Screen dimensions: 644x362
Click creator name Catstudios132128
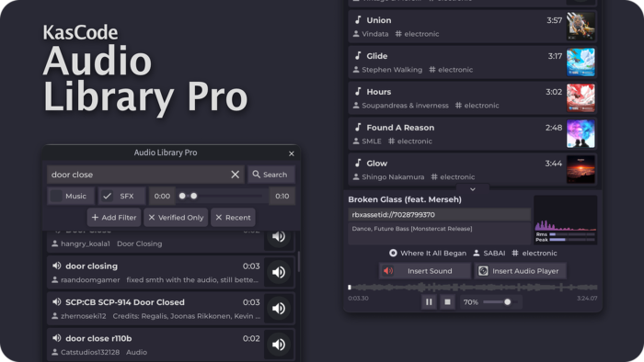pos(90,352)
